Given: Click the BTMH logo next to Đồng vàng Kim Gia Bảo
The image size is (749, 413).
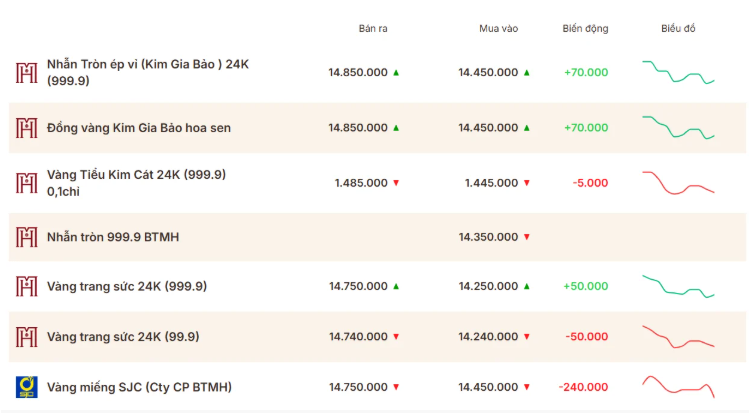Looking at the screenshot, I should pos(26,128).
